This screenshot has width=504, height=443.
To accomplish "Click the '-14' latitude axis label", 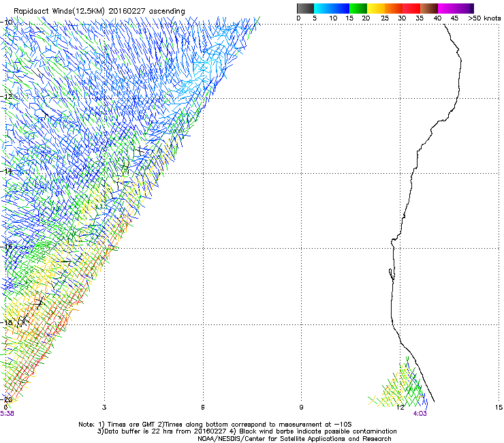I will coord(7,172).
